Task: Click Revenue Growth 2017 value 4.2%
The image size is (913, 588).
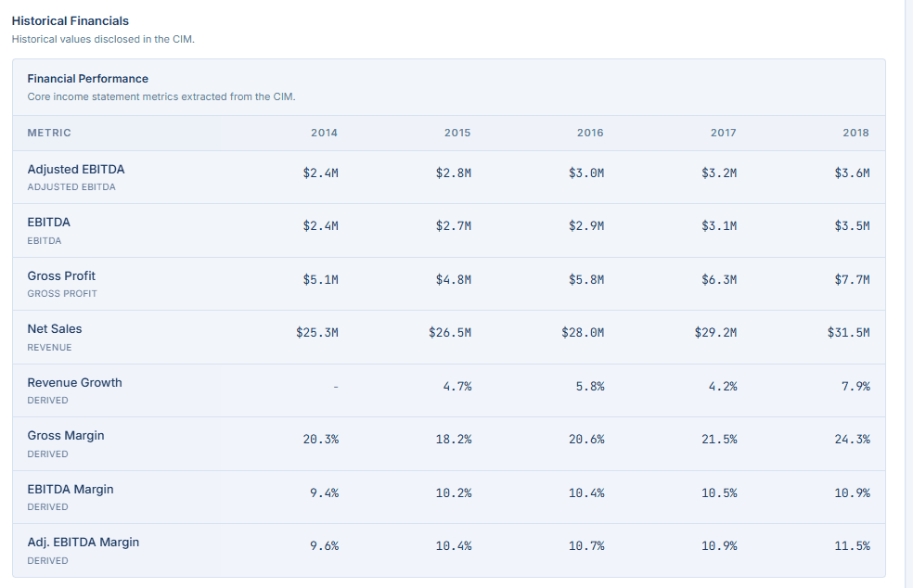Action: (x=723, y=386)
